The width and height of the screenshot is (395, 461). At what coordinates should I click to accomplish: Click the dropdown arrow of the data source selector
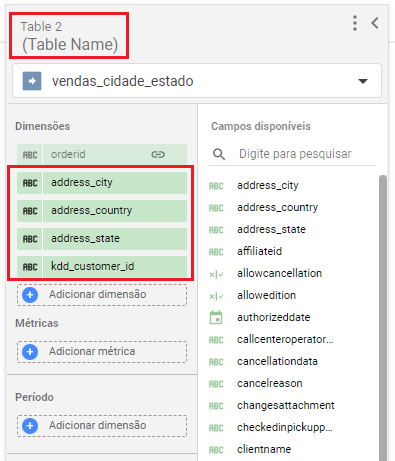363,81
